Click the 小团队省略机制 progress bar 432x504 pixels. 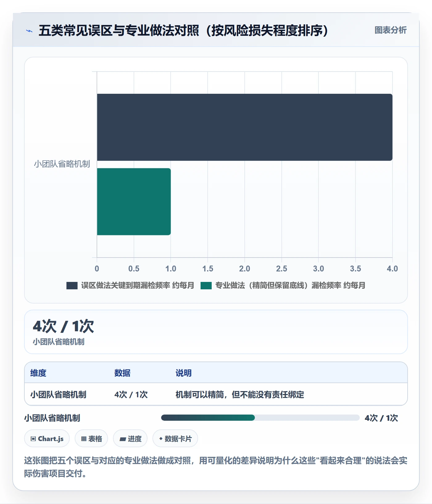coord(260,418)
